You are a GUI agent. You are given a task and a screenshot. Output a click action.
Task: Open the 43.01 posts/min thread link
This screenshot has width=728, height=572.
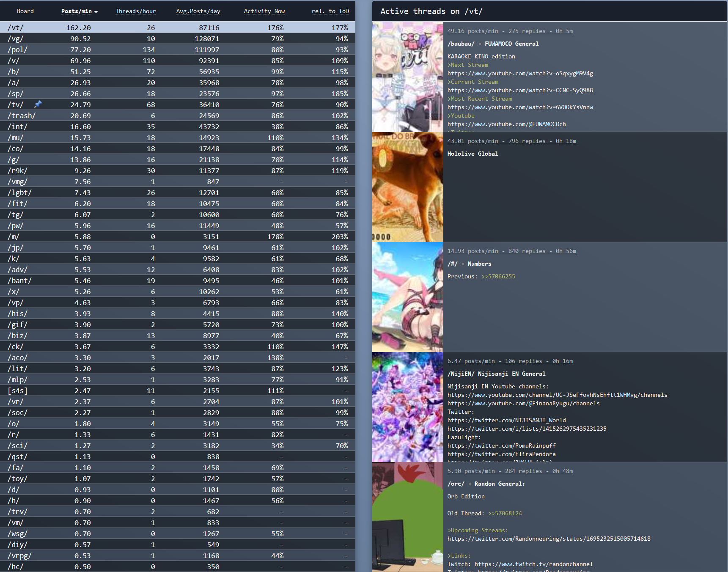point(511,141)
